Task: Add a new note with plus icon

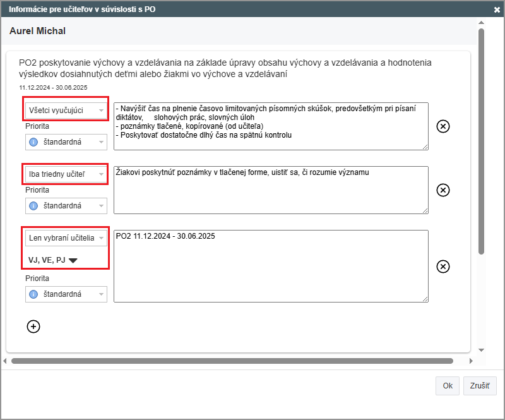Action: (33, 326)
